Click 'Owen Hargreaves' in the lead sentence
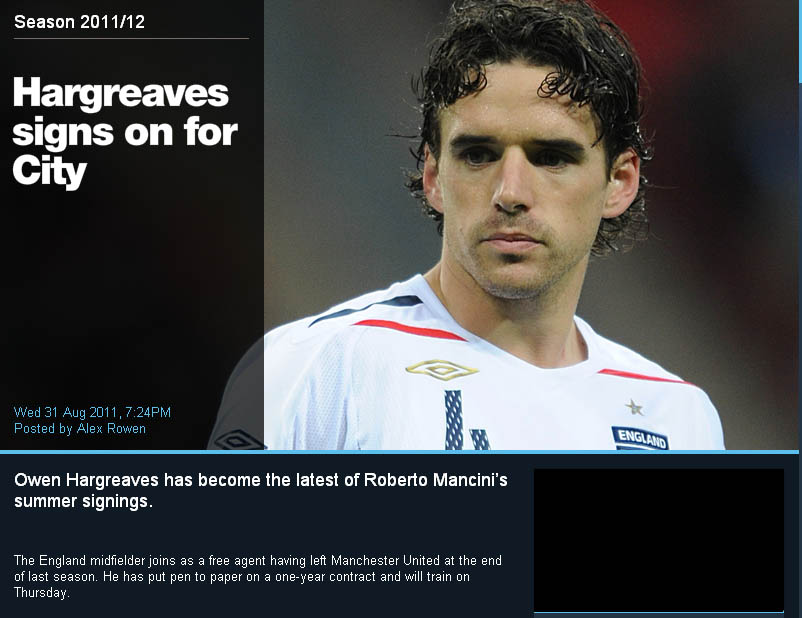The height and width of the screenshot is (618, 802). pos(86,480)
